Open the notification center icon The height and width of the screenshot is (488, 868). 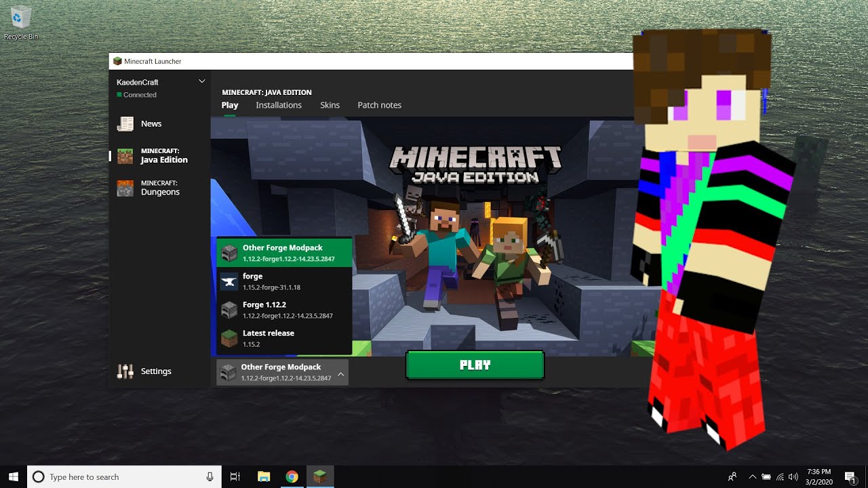(850, 476)
